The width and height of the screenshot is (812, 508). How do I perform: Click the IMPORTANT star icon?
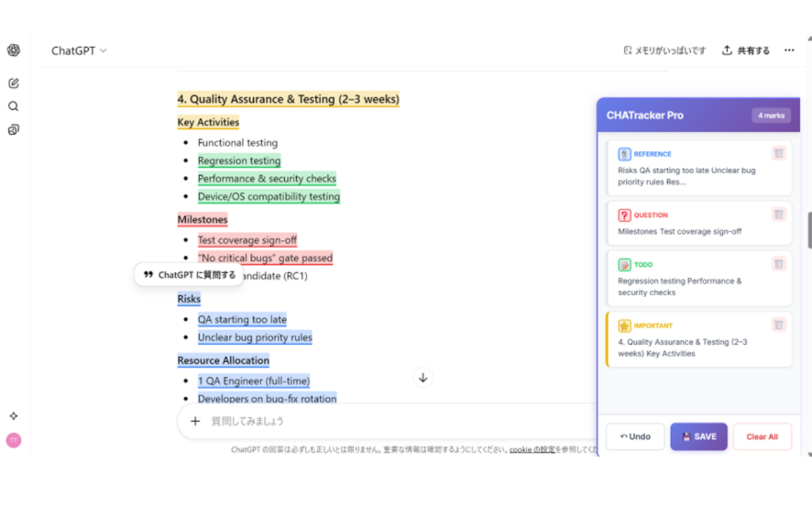click(x=625, y=325)
